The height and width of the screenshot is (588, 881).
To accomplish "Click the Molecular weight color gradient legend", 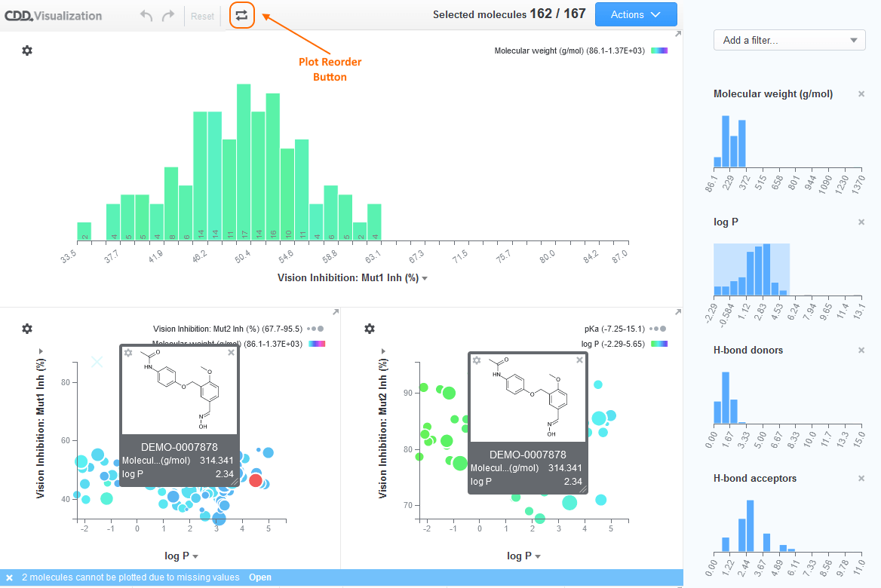I will click(x=659, y=50).
